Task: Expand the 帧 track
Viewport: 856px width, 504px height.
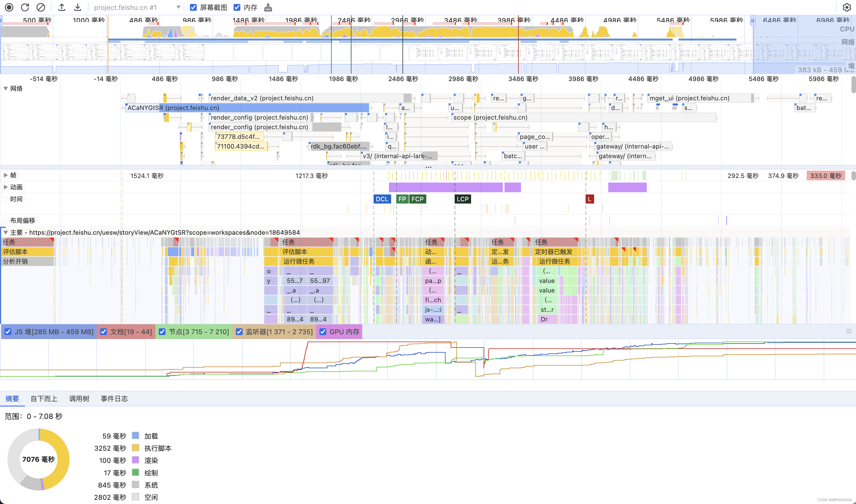Action: coord(6,175)
